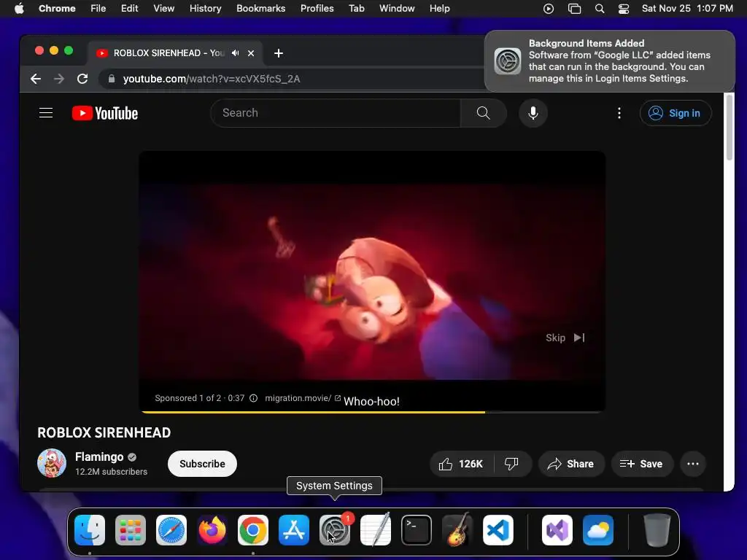Open purple Visual Studio from the Dock
Viewport: 747px width, 560px height.
click(x=557, y=530)
